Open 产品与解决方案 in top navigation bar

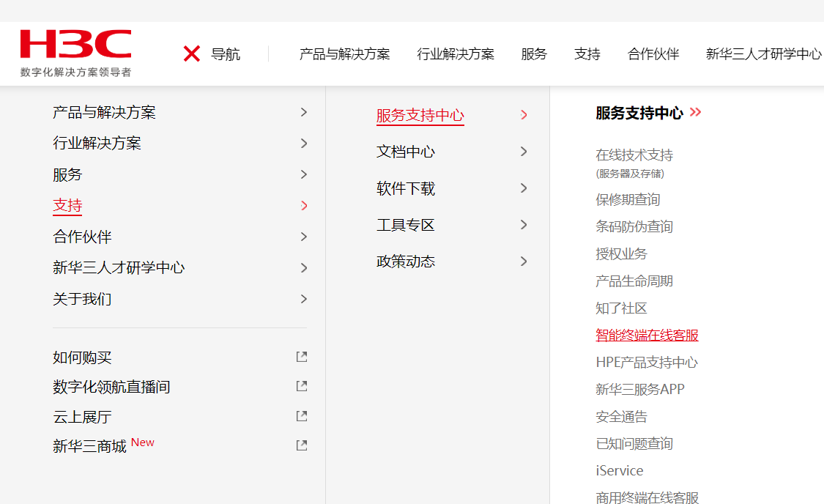(x=345, y=53)
